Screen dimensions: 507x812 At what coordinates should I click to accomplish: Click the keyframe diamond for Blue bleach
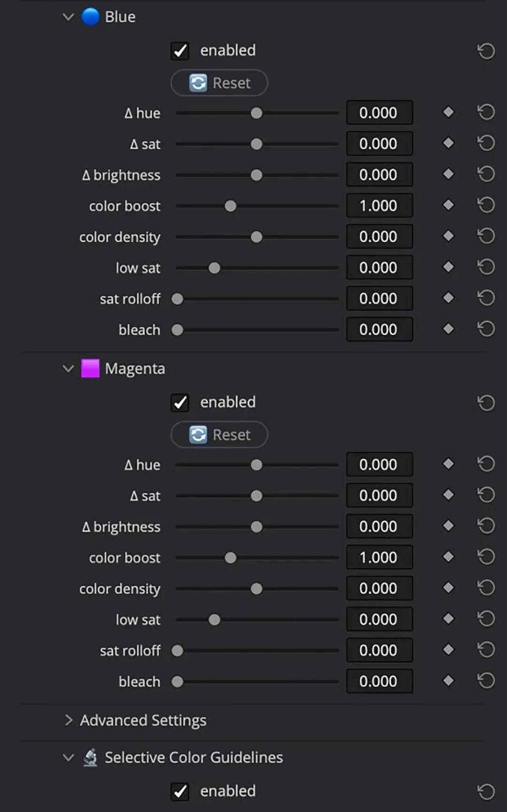pos(448,329)
